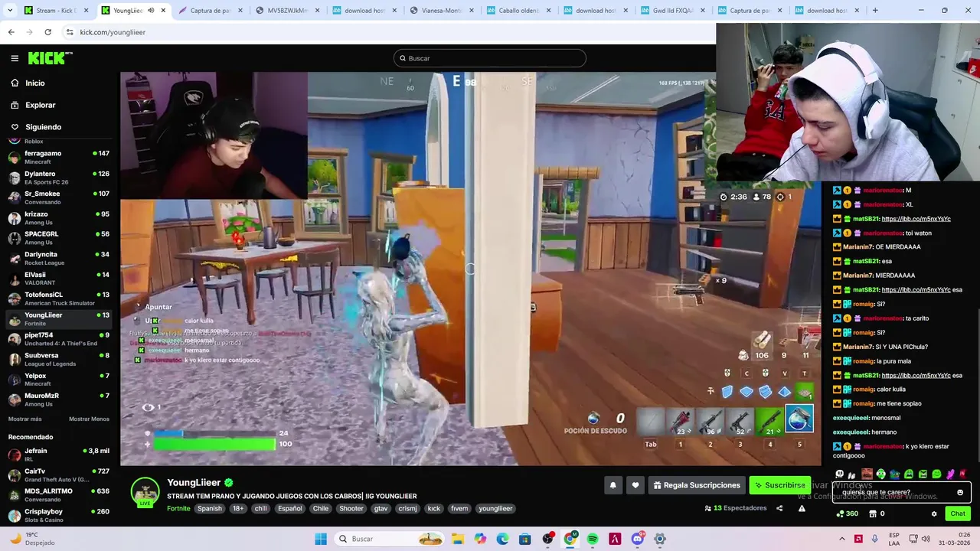Show hidden system tray icons
Image resolution: width=980 pixels, height=551 pixels.
tap(841, 539)
